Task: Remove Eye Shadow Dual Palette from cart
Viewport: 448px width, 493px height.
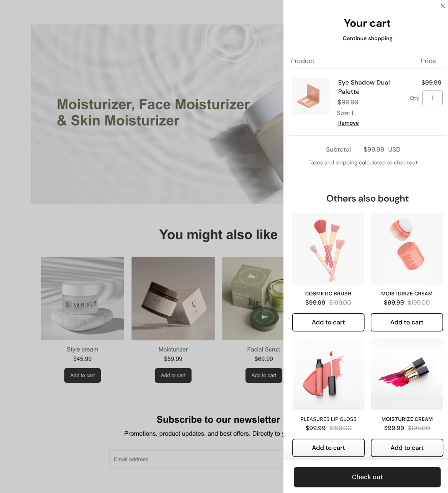Action: (x=348, y=123)
